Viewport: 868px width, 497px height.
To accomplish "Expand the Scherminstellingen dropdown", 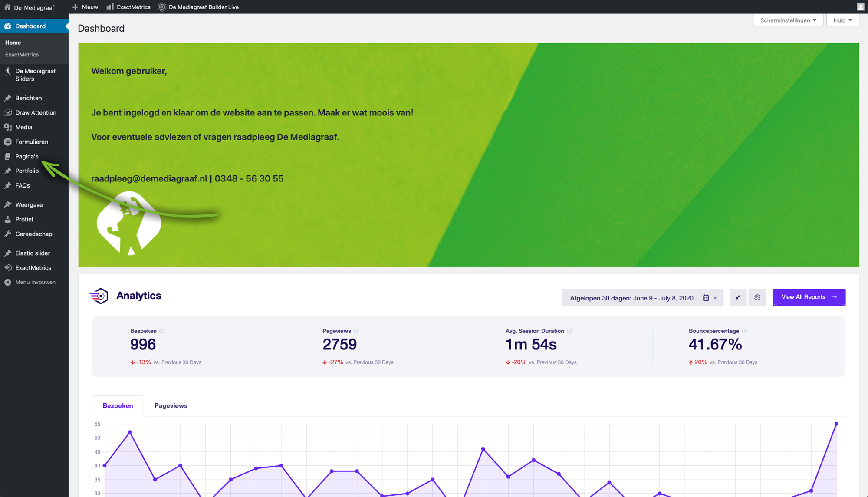I will (788, 20).
